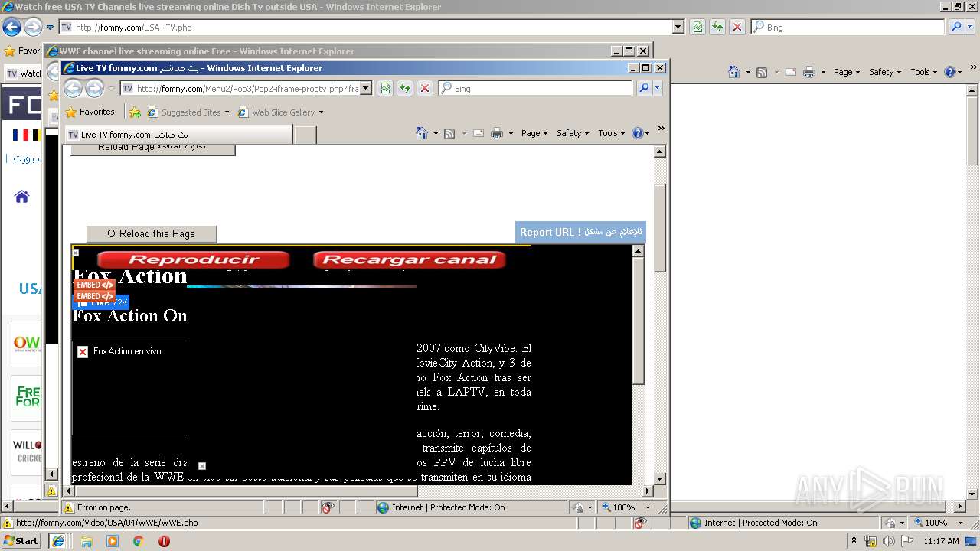Screen dimensions: 980x551
Task: Click Print icon in Live TV popup toolbar
Action: click(497, 133)
